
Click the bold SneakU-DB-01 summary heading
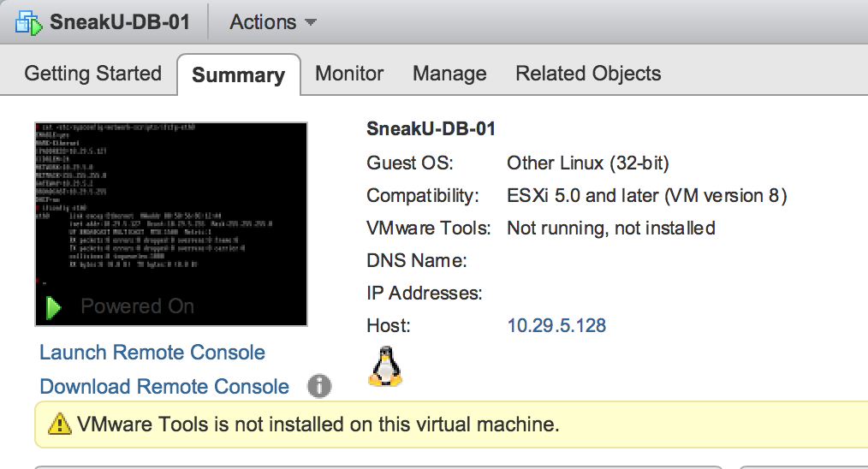431,128
